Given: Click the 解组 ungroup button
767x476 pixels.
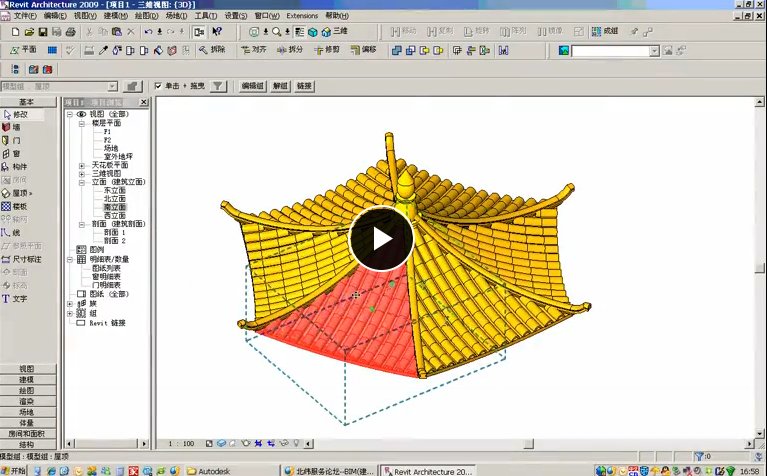Looking at the screenshot, I should pyautogui.click(x=280, y=86).
